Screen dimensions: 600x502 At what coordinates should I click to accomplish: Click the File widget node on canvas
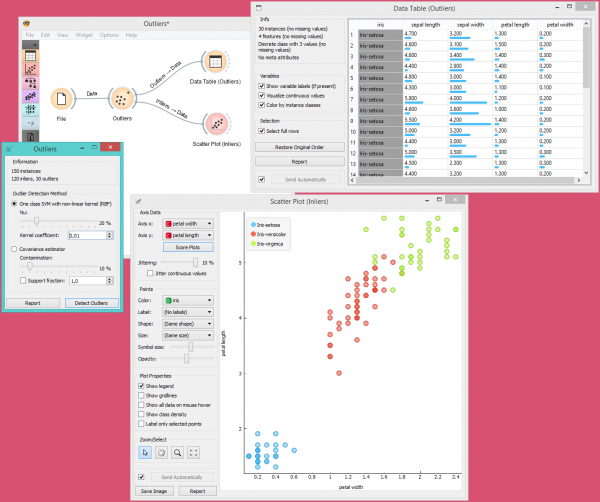[61, 99]
